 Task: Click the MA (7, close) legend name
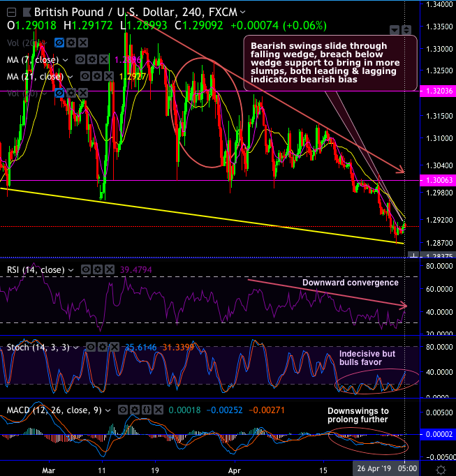[33, 60]
